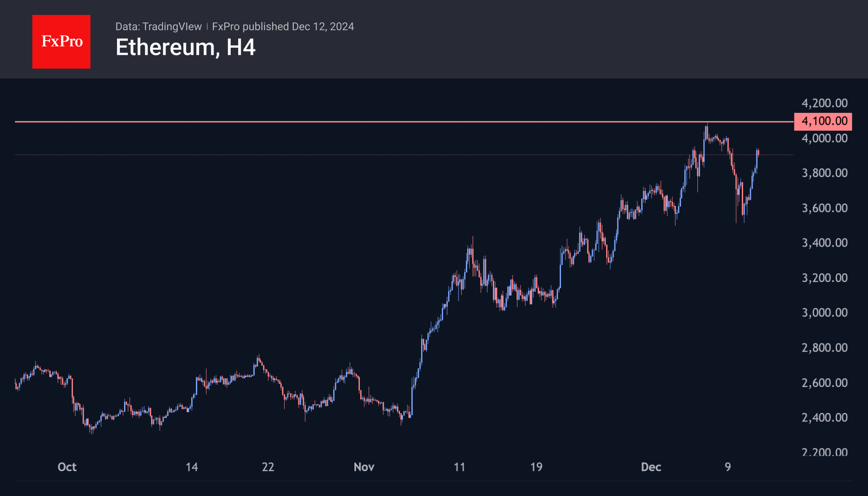Click the 3,200.00 price axis label

(x=824, y=277)
